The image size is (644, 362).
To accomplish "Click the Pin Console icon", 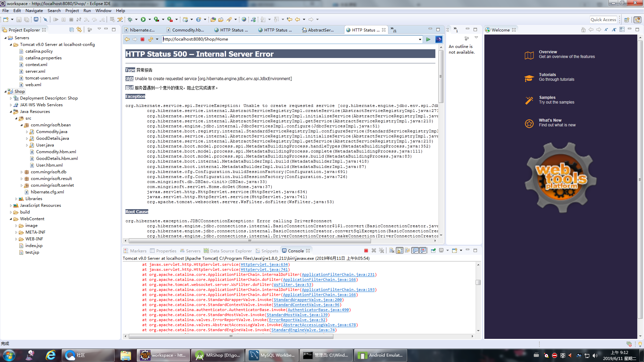I will 433,250.
